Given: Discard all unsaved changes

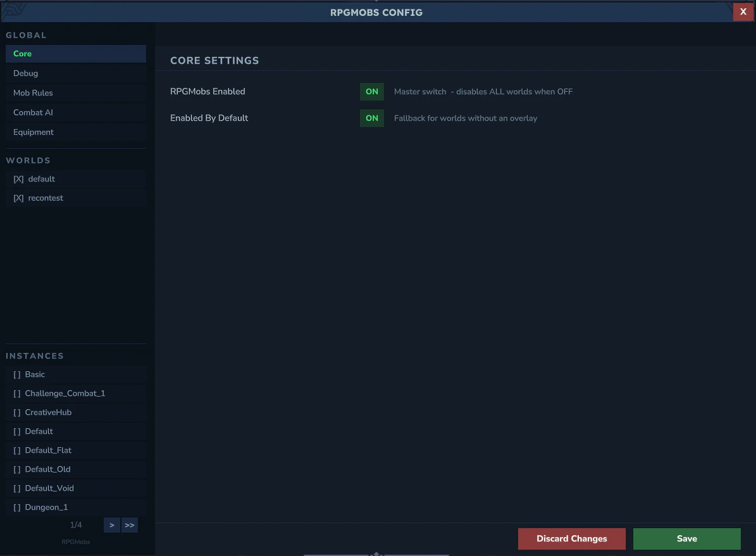Looking at the screenshot, I should point(571,538).
